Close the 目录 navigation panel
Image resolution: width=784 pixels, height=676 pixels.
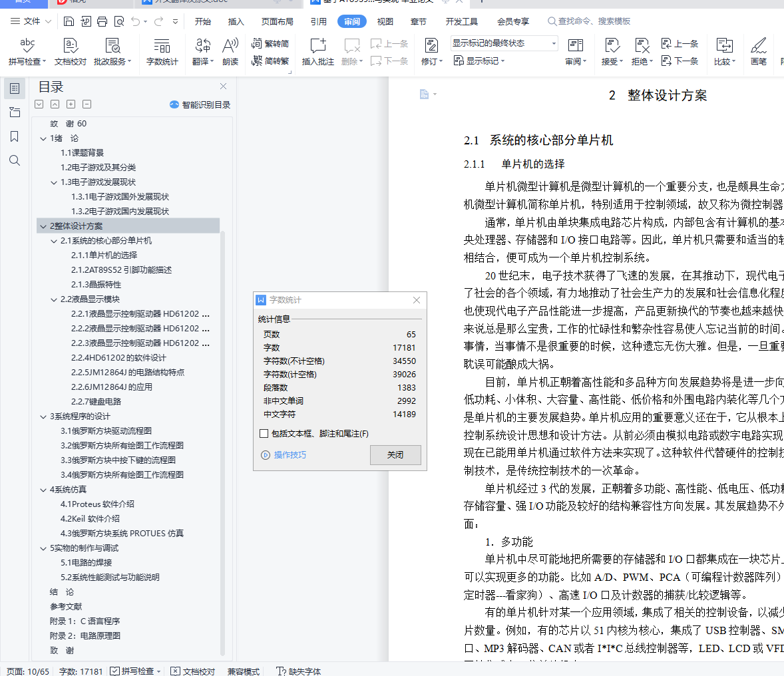click(x=224, y=86)
